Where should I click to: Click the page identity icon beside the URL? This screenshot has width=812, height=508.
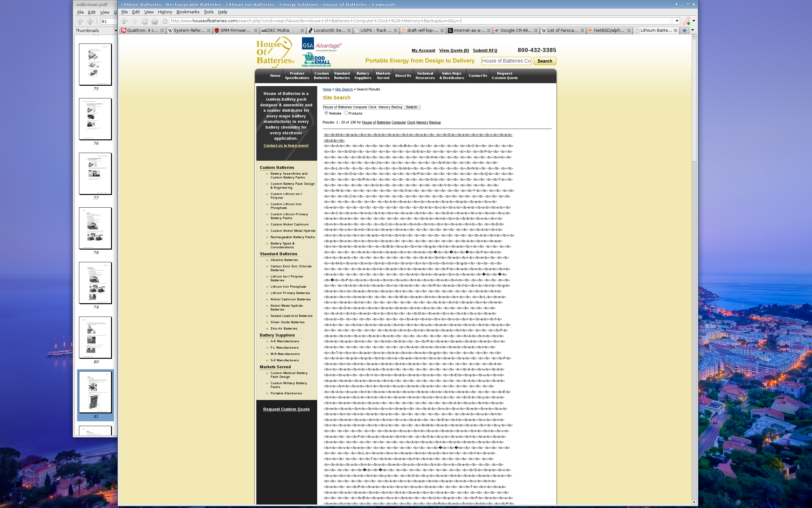pos(165,21)
